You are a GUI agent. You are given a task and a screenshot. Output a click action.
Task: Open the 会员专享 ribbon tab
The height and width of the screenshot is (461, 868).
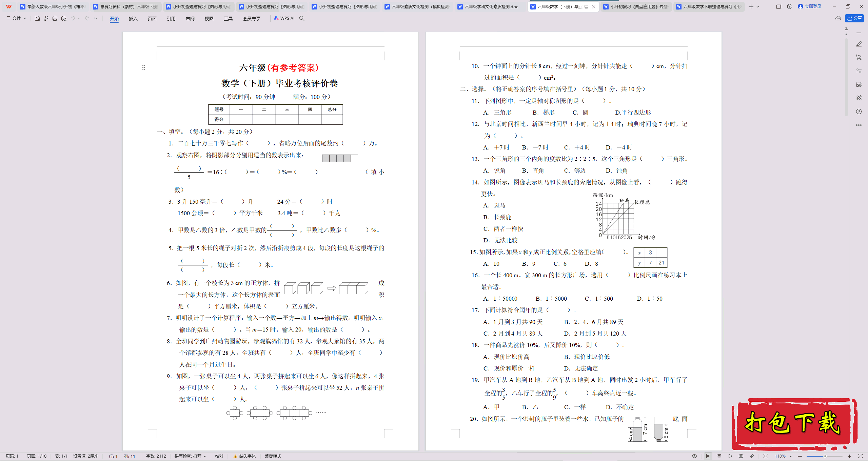click(252, 19)
